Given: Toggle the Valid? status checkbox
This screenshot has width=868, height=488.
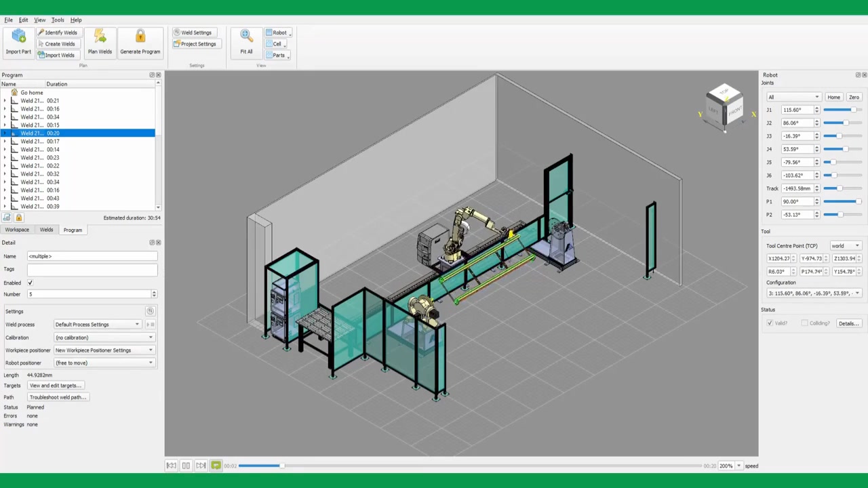Looking at the screenshot, I should click(x=770, y=323).
